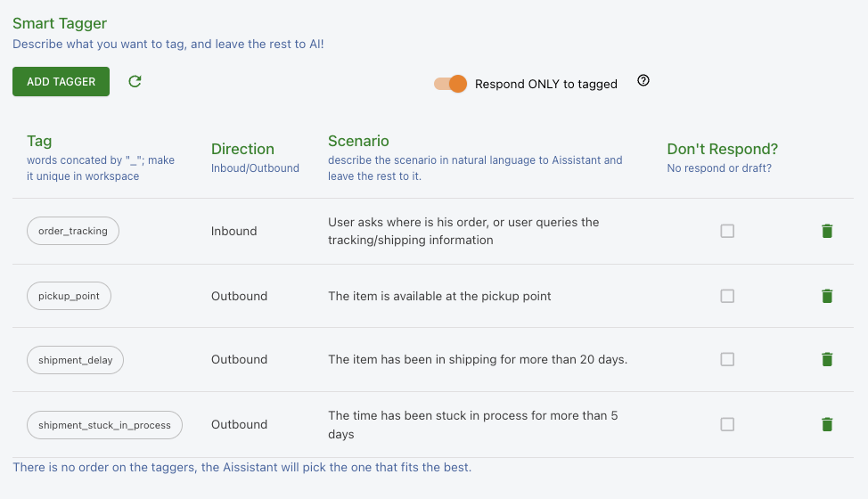This screenshot has width=868, height=499.
Task: Select the order_tracking tag chip
Action: click(73, 231)
